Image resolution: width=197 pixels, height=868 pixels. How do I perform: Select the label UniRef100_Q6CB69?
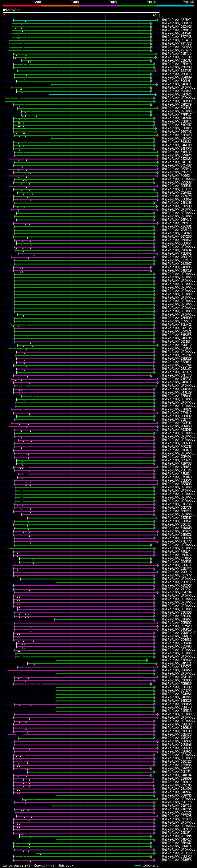pyautogui.click(x=177, y=200)
